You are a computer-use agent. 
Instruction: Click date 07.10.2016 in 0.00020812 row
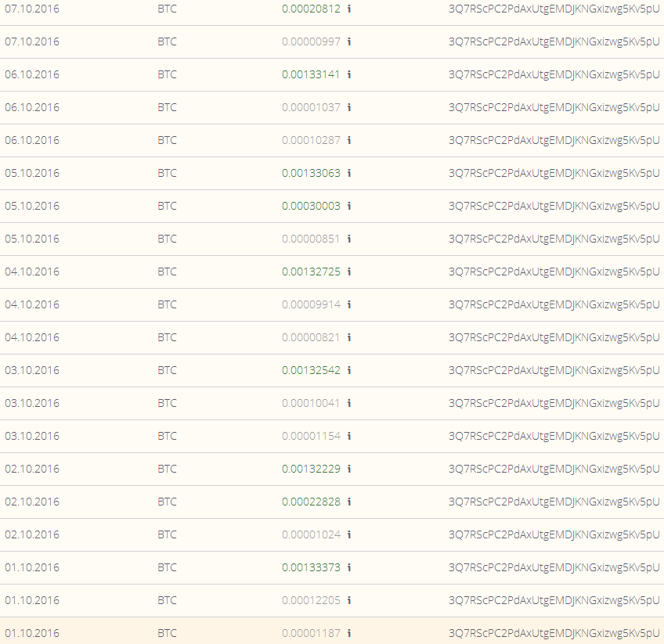32,9
